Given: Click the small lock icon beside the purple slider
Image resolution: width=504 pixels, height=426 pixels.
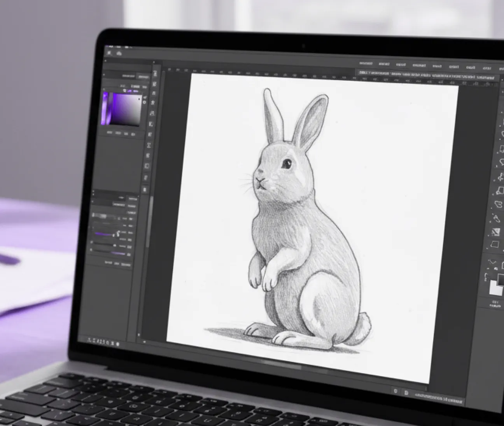Looking at the screenshot, I should [118, 234].
